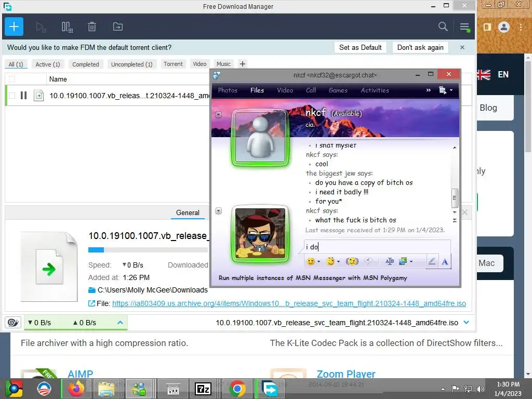Show hidden tray icons arrow
The width and height of the screenshot is (532, 399).
point(443,389)
